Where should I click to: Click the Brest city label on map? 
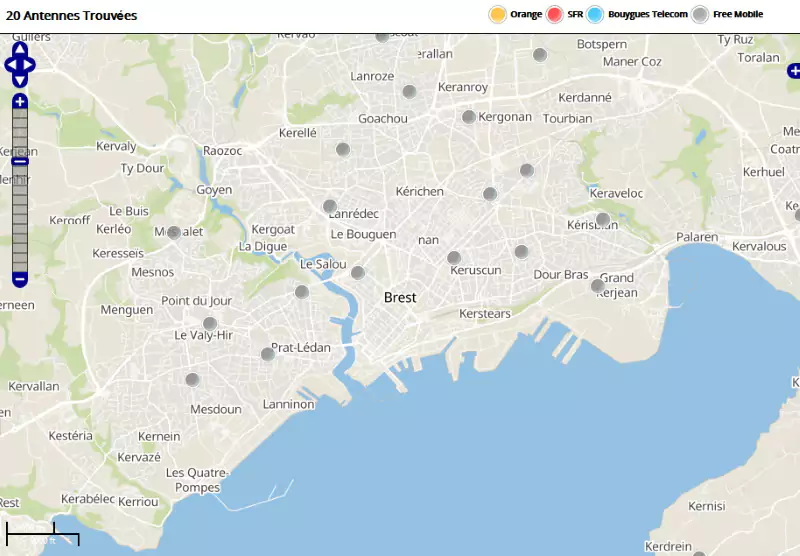[400, 298]
